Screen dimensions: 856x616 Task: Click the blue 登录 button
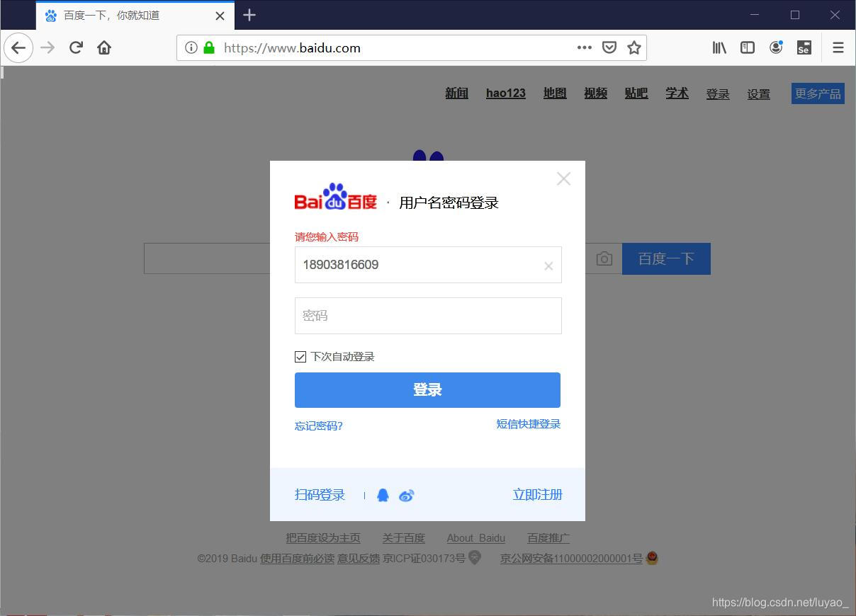(427, 390)
